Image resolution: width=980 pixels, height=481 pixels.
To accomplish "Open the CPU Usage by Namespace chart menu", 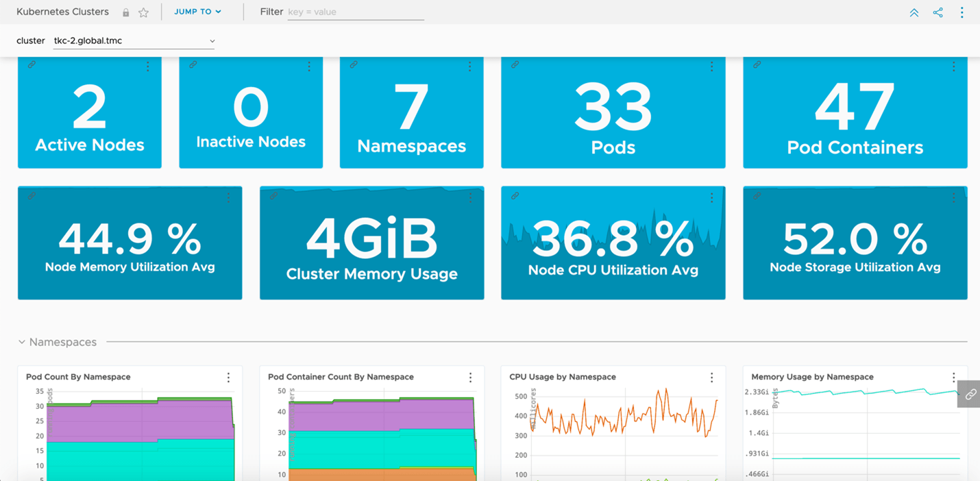I will click(711, 378).
